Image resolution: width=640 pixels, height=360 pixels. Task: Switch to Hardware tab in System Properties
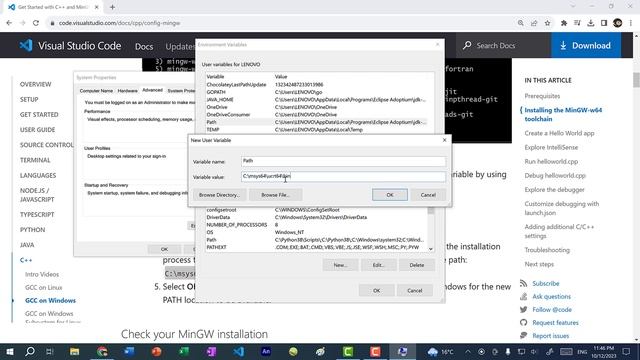pos(127,91)
